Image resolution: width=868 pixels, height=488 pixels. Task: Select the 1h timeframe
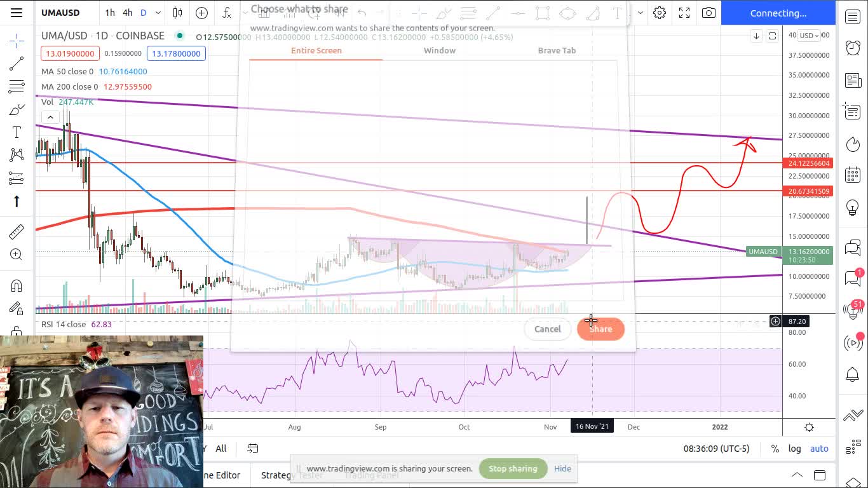(x=110, y=13)
